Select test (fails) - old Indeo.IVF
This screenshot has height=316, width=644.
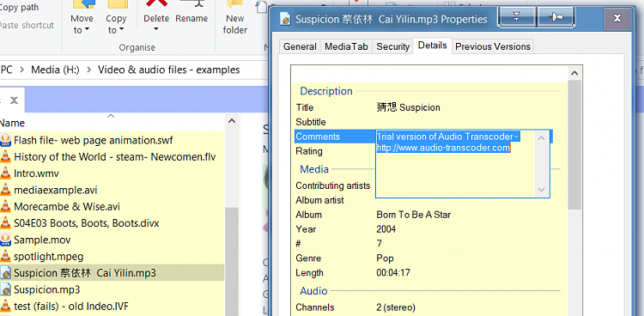tap(72, 307)
